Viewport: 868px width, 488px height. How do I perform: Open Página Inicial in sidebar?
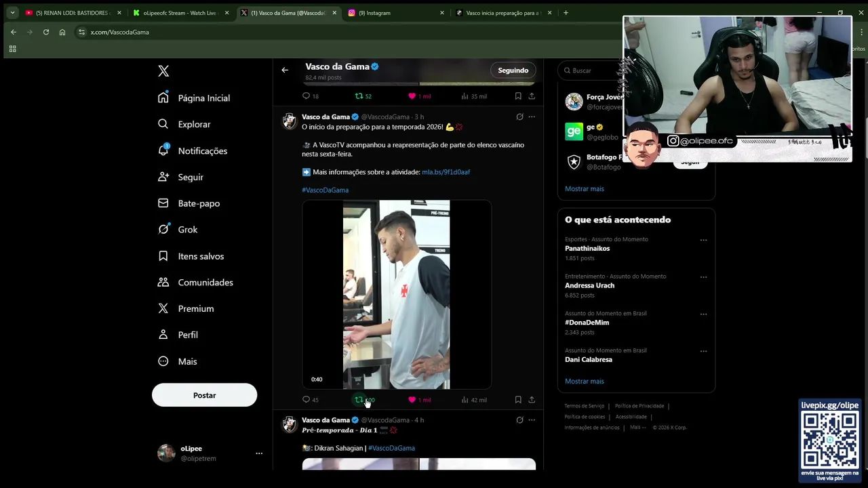[x=194, y=98]
